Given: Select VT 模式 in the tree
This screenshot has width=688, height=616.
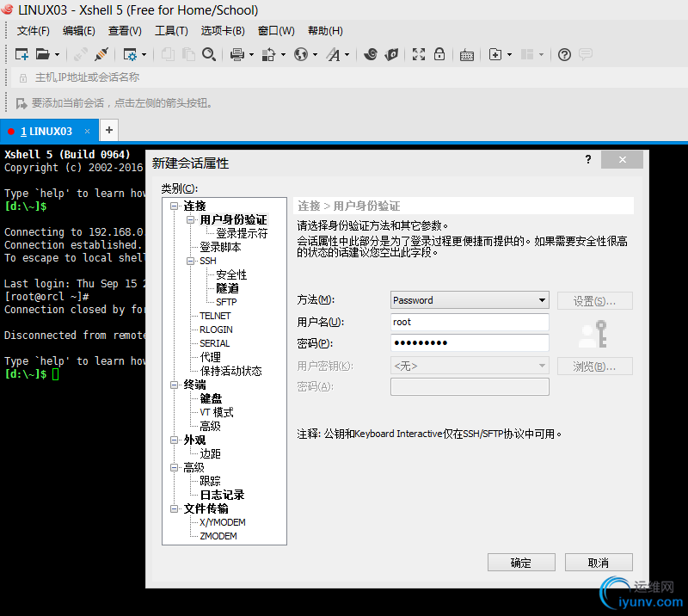Looking at the screenshot, I should point(217,412).
